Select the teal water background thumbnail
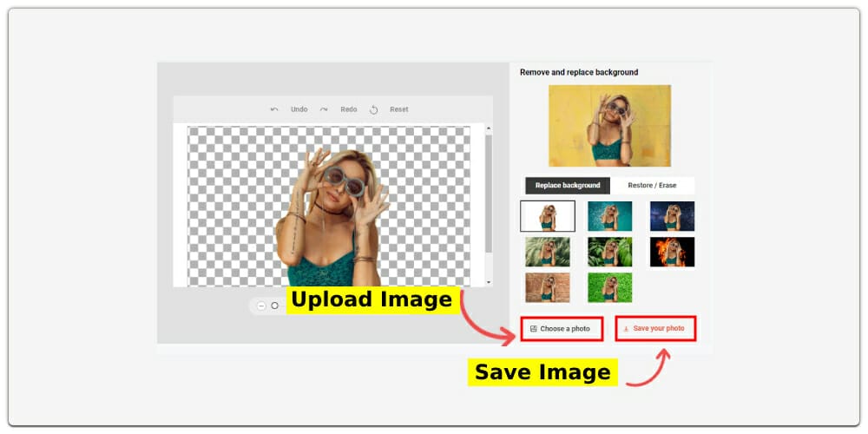 [x=609, y=216]
